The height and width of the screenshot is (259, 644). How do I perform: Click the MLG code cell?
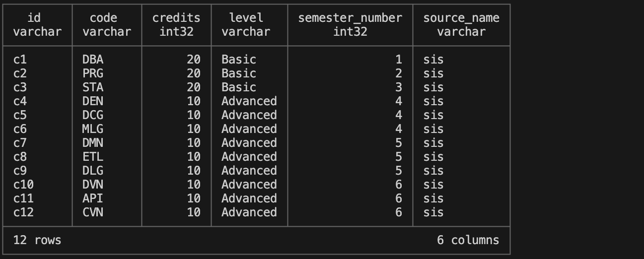click(x=93, y=129)
